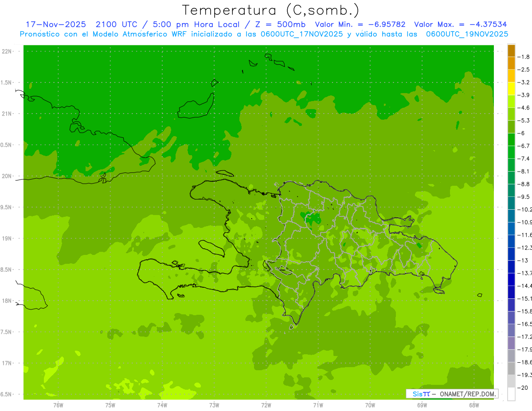
Task: Click the '-3.9' color scale label
Action: click(524, 95)
